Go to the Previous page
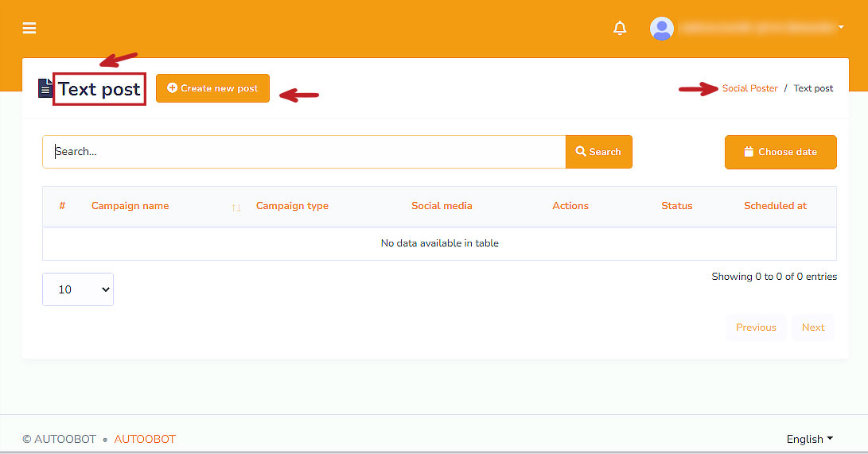 (756, 328)
